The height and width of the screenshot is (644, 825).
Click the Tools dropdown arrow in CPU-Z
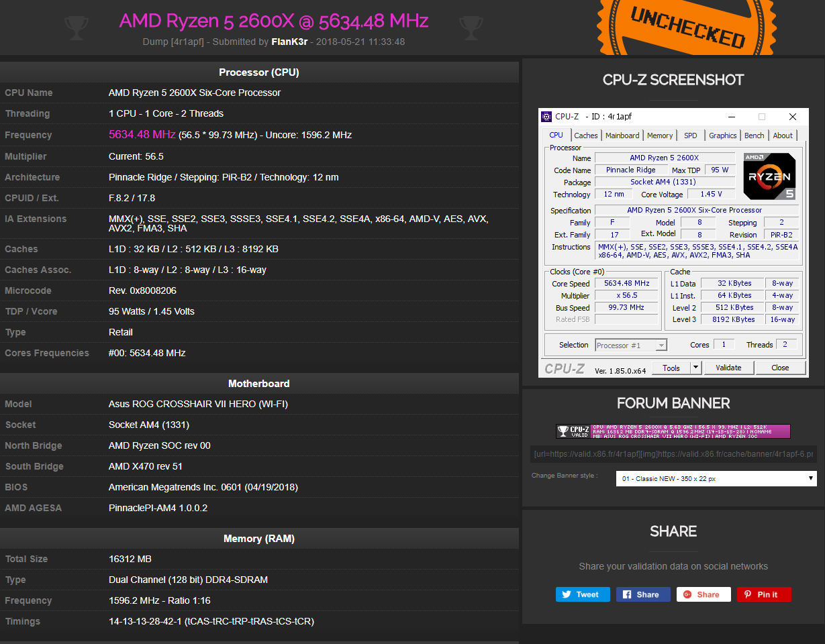click(695, 368)
